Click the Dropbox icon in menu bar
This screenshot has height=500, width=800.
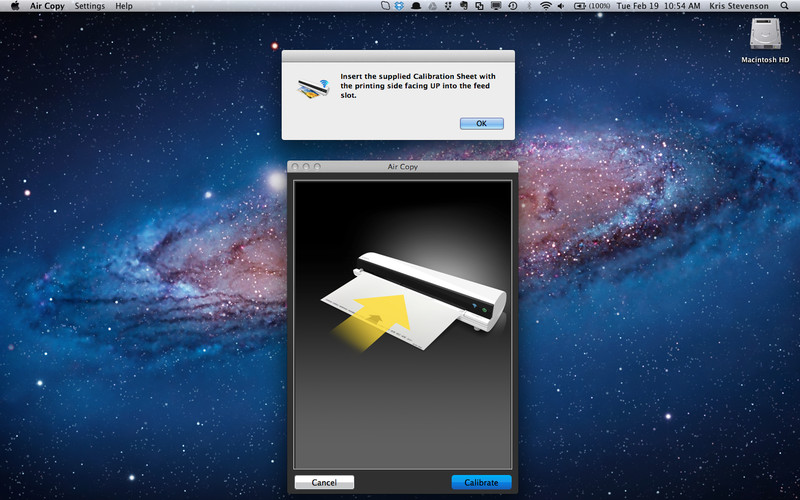point(399,6)
